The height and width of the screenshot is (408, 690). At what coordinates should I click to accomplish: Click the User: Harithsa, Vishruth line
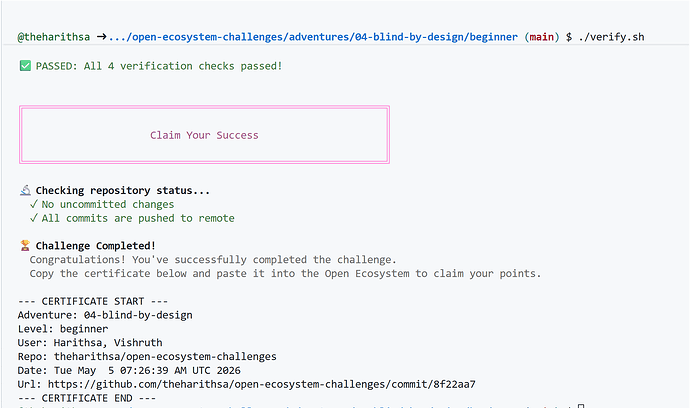[x=90, y=343]
